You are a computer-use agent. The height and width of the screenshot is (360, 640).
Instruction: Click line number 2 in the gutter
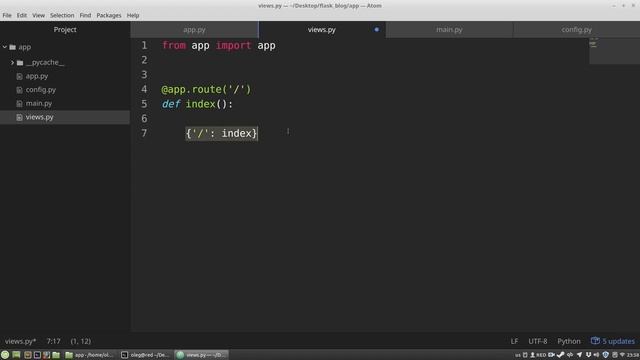(144, 60)
